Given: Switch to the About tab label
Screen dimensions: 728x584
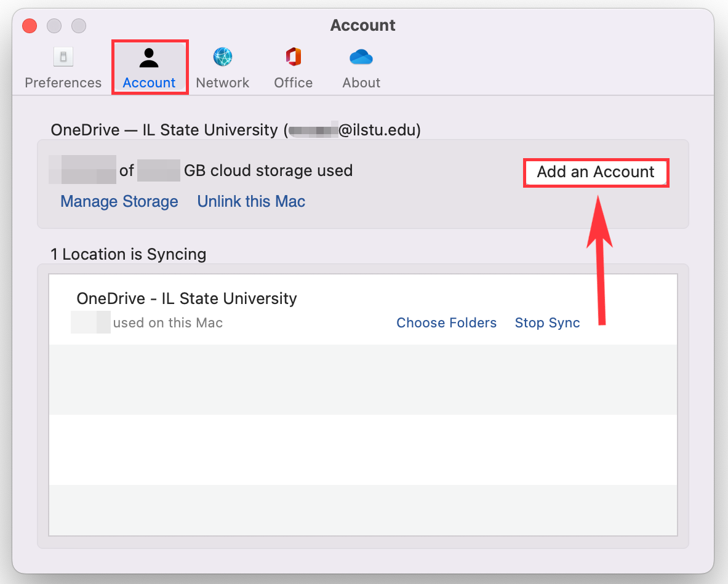Looking at the screenshot, I should (x=361, y=82).
